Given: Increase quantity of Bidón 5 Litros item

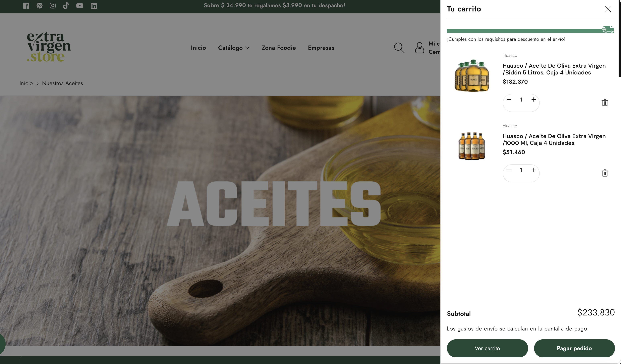Looking at the screenshot, I should (x=533, y=100).
